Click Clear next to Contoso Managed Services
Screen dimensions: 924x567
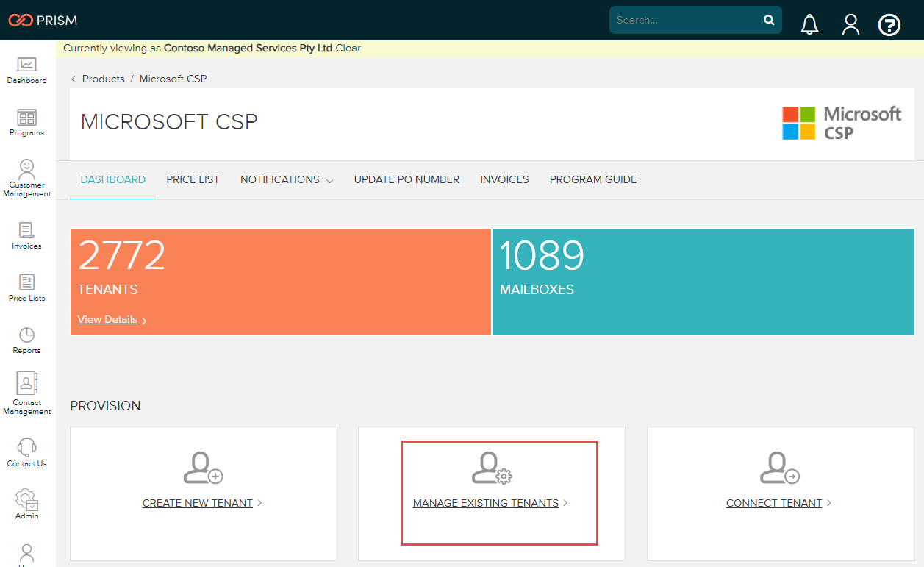pos(348,48)
